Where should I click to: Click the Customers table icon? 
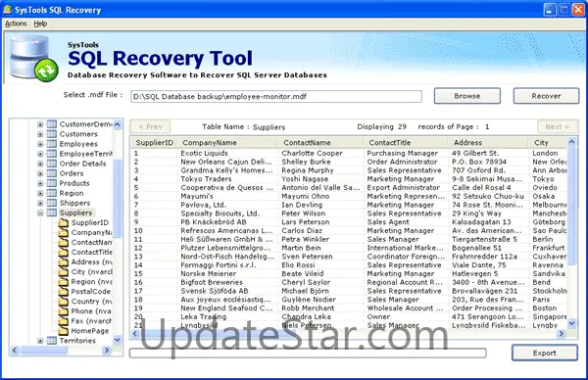(51, 134)
